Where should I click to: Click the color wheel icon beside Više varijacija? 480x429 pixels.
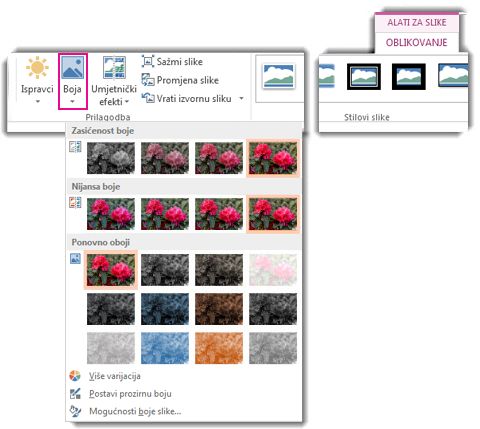pos(75,376)
